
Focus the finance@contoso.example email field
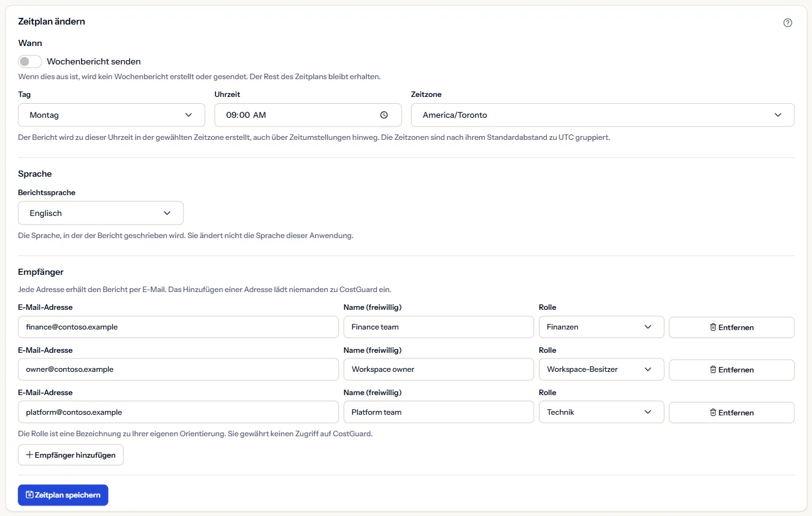coord(179,327)
